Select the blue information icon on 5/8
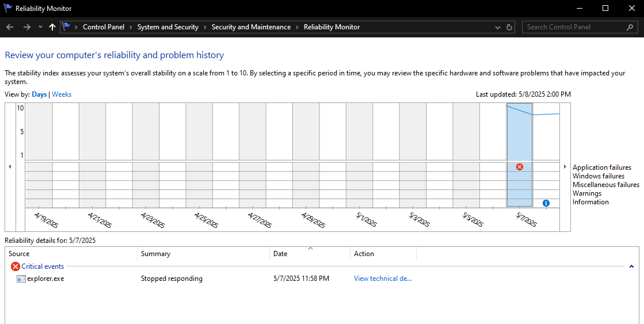644x324 pixels. coord(546,203)
